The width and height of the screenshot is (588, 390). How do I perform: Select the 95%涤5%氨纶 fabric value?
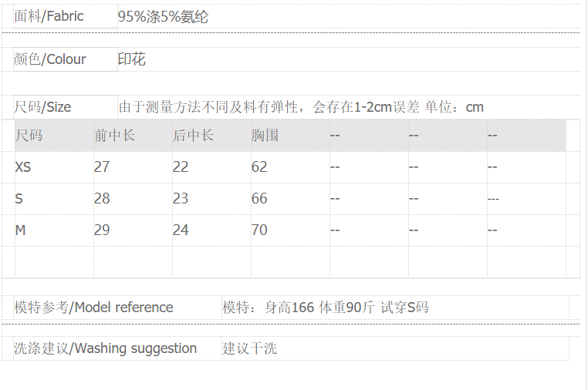pyautogui.click(x=163, y=16)
